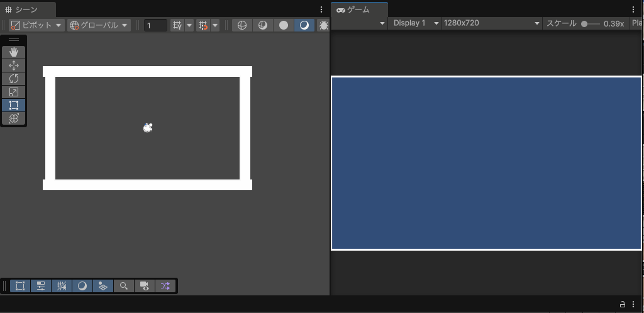Switch to shaded wireframe draw mode

[x=262, y=25]
